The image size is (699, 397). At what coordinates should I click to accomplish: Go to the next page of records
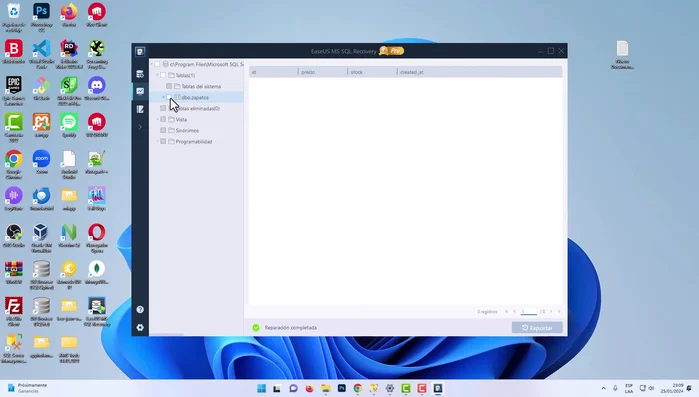pyautogui.click(x=551, y=311)
